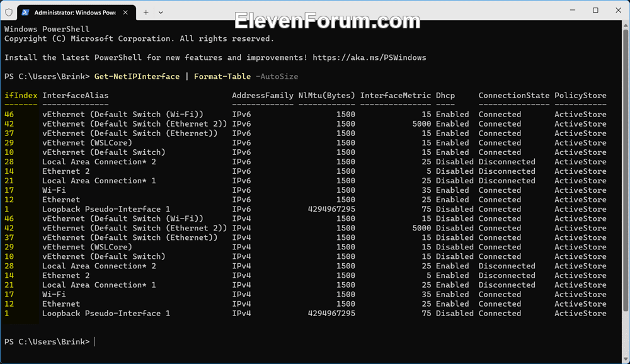Click the bottom PS C:\Users\Brink> prompt
Screen dimensions: 630x364
tap(47, 341)
